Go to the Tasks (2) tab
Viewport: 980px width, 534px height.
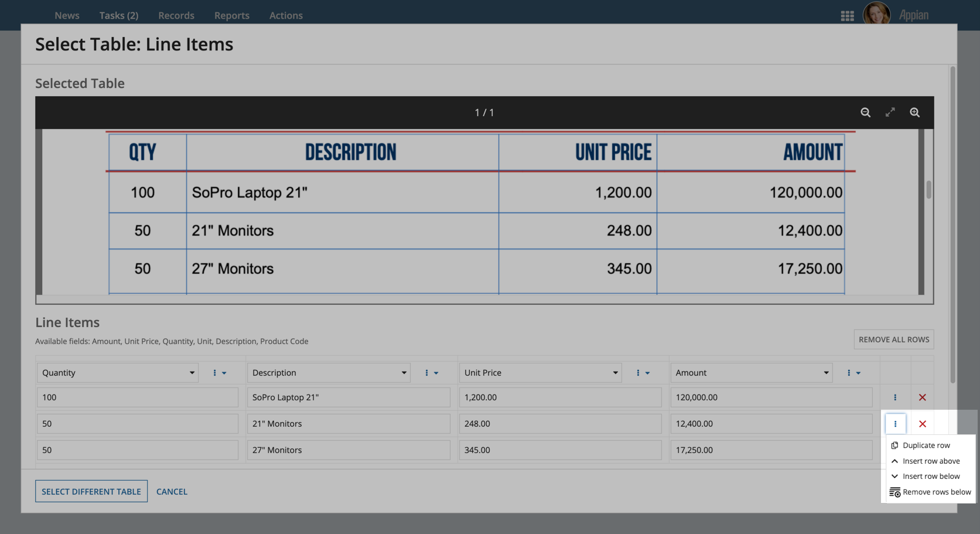[119, 15]
